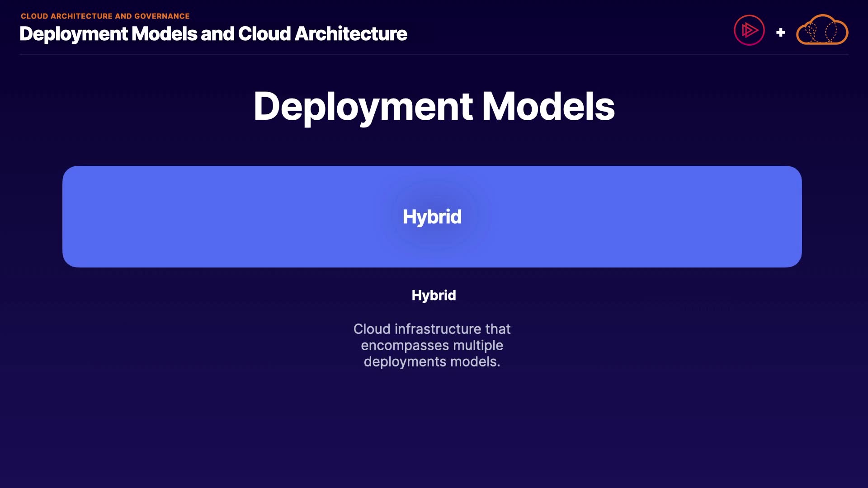Click the bold Hybrid subheading below the card
The height and width of the screenshot is (488, 868).
coord(434,295)
